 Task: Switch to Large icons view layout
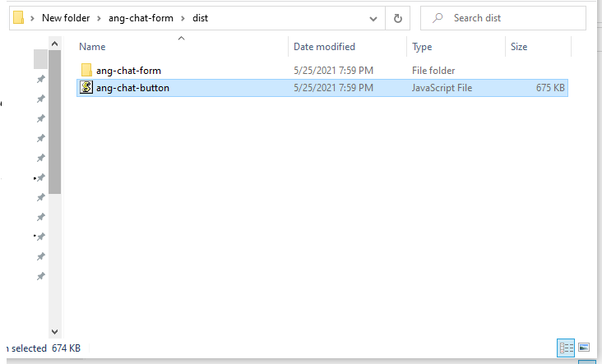tap(584, 348)
